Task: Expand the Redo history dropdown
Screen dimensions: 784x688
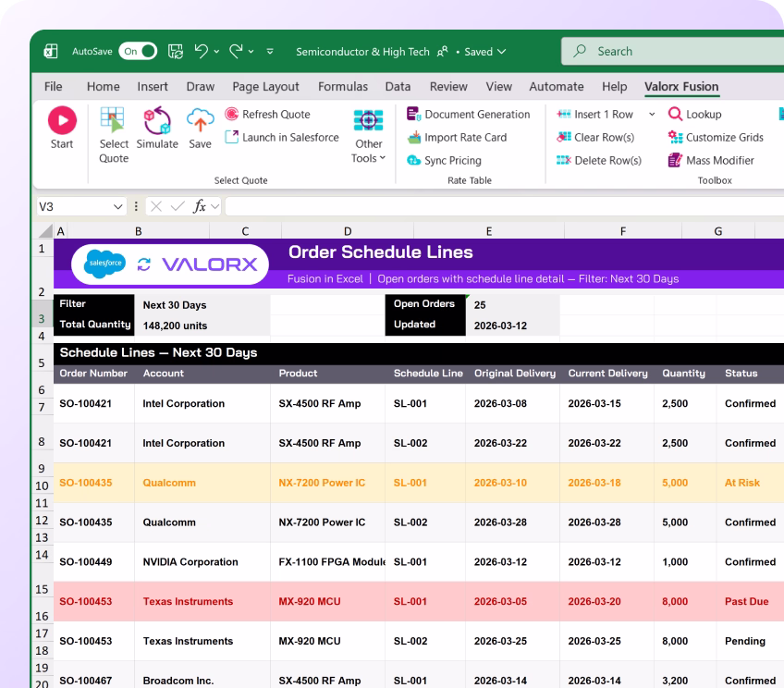Action: pyautogui.click(x=251, y=52)
